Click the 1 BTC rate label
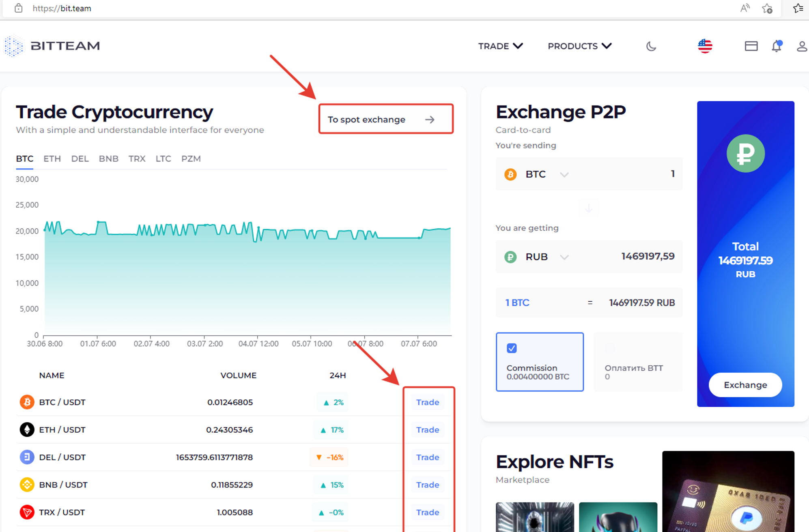Screen dimensions: 809x532 point(517,303)
